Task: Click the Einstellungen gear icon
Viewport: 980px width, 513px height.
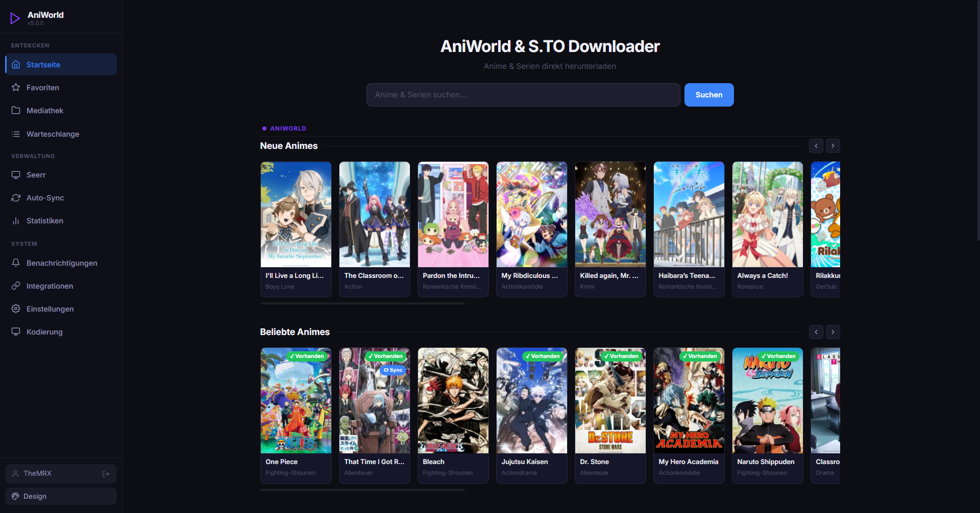Action: [x=16, y=309]
